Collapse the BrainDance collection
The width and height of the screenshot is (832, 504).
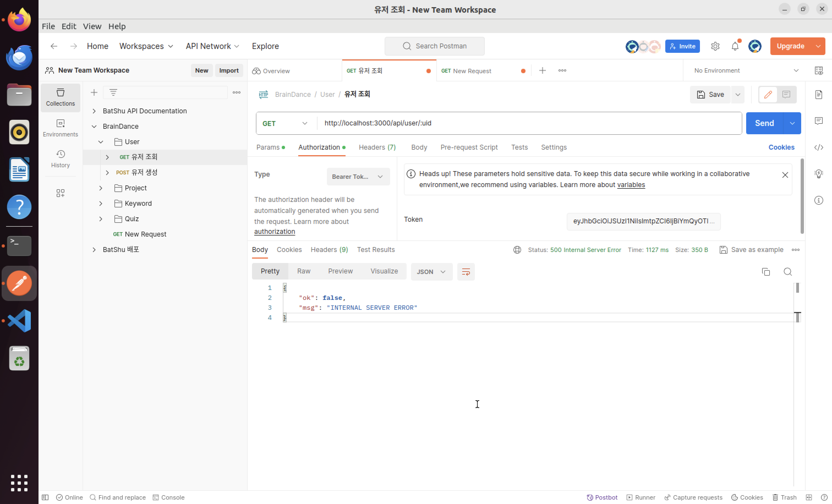(94, 126)
